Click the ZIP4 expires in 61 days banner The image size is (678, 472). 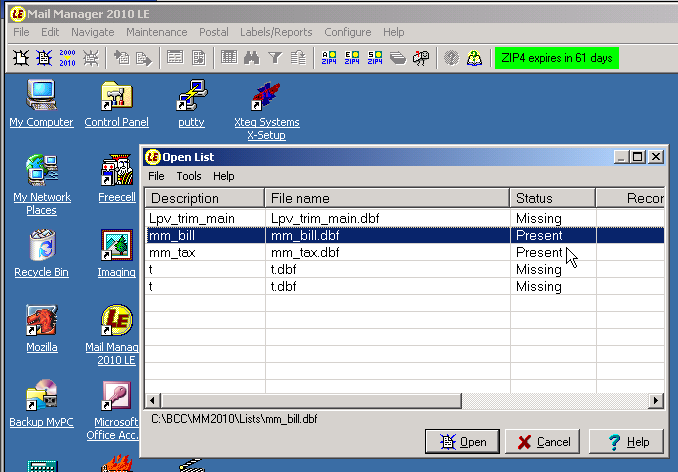click(x=557, y=58)
